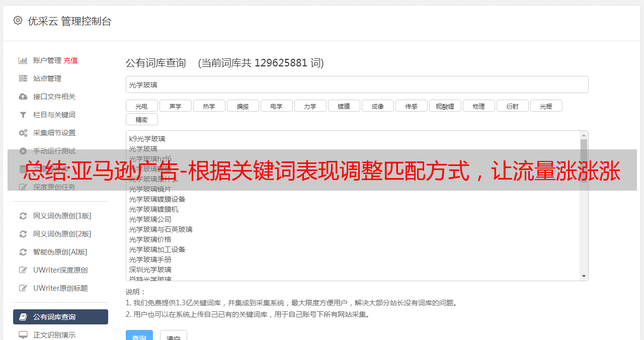Viewport: 644px width, 340px height.
Task: Click the refresh icon for 同义词伪原创[1版]
Action: (x=23, y=216)
